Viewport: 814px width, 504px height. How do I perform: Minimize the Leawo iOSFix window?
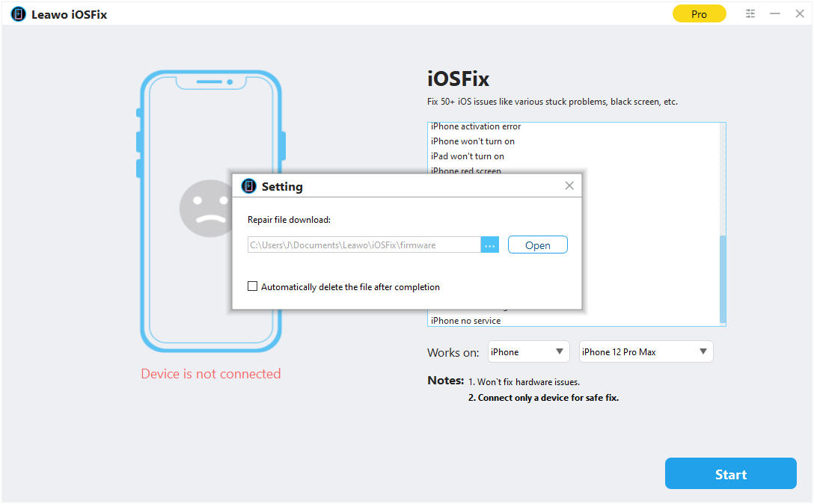coord(774,14)
